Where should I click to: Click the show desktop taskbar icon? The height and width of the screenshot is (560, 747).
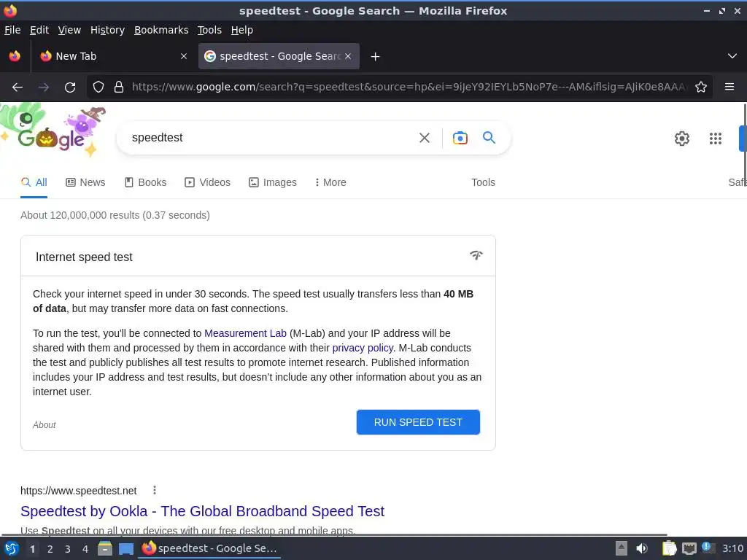point(126,548)
